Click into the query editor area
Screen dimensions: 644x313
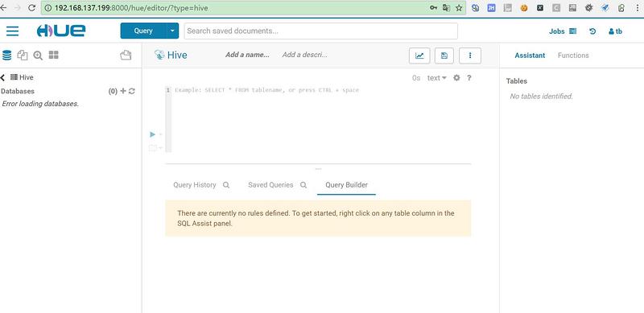(x=320, y=119)
